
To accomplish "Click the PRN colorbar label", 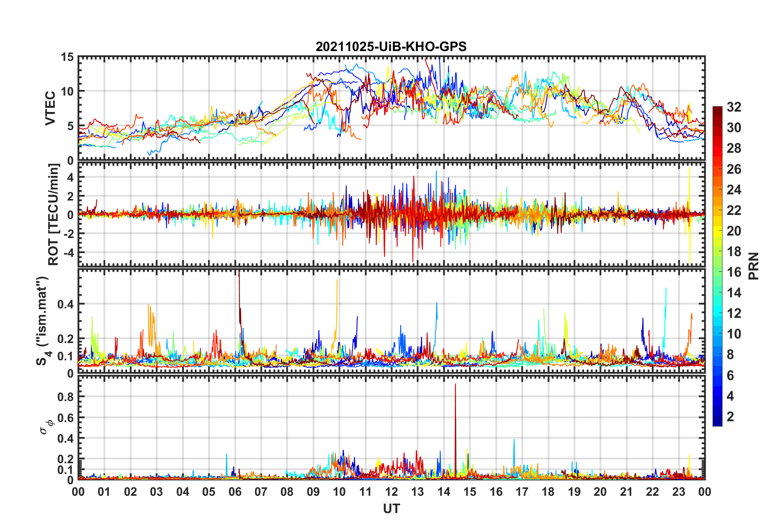I will 753,266.
